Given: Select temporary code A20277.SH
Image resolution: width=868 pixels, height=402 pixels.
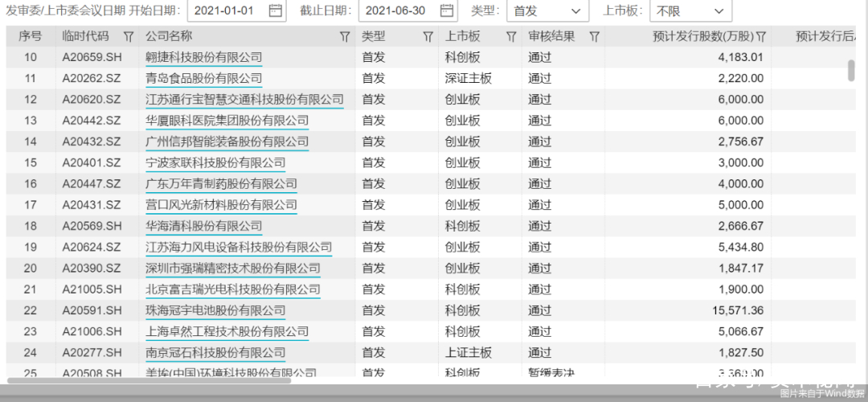Looking at the screenshot, I should [x=92, y=352].
